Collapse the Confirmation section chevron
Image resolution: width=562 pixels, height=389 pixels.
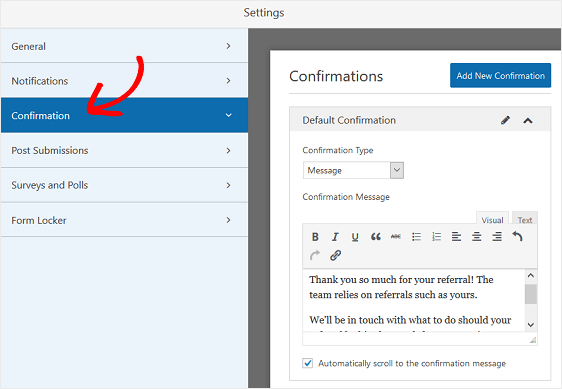[228, 115]
